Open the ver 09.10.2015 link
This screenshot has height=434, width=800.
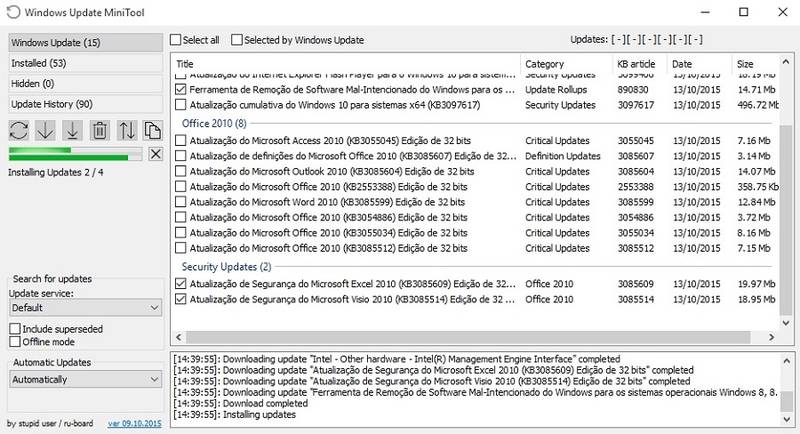135,423
